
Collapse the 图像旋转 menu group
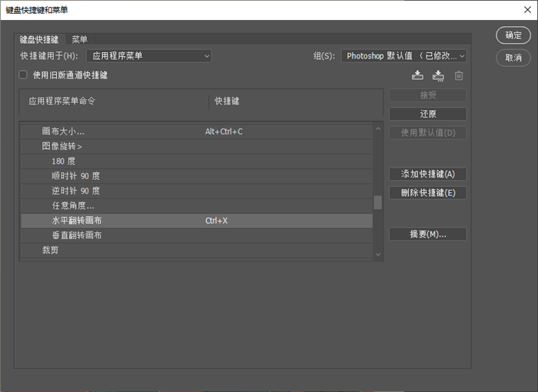[x=62, y=146]
